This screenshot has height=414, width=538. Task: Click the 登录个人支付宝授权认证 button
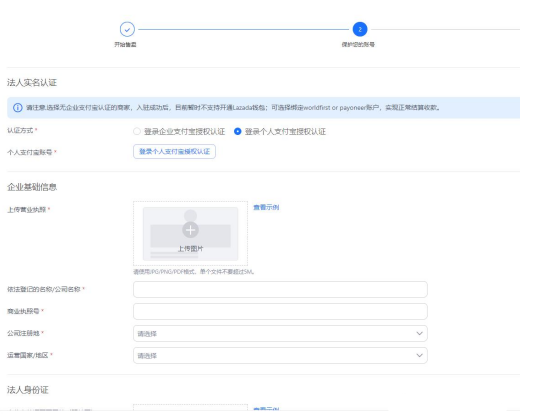click(174, 152)
